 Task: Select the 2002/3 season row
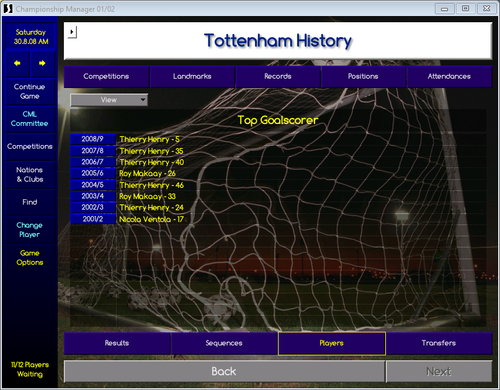tap(93, 207)
